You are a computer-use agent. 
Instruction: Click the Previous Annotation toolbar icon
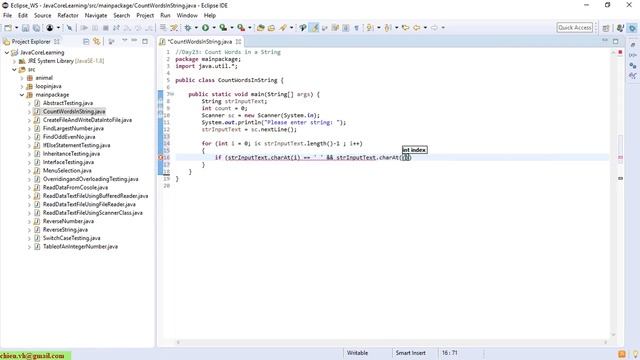(x=388, y=28)
